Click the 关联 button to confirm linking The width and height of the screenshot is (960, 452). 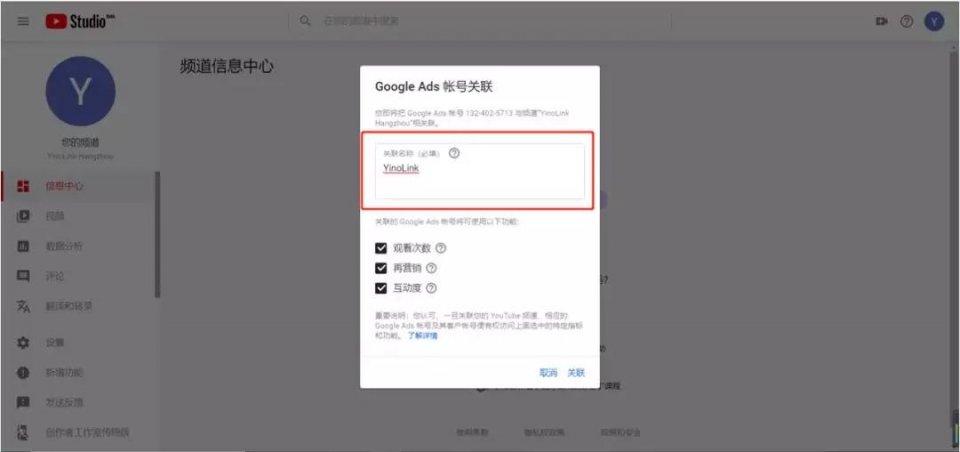pos(576,373)
